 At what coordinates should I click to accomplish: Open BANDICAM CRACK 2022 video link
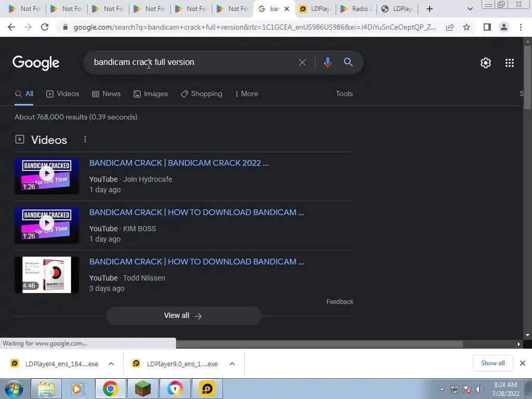[179, 163]
